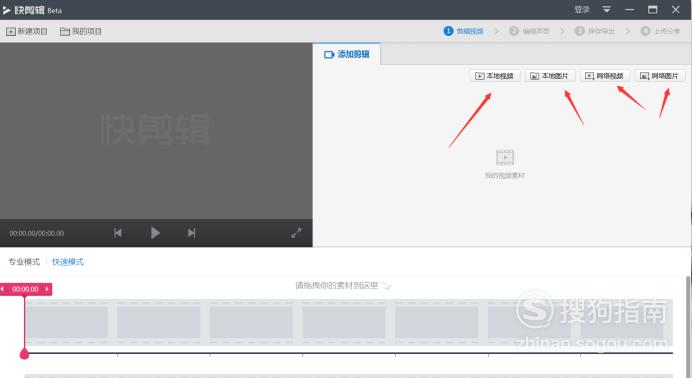Add a clip with 本地视频 button
692x378 pixels.
coord(495,76)
